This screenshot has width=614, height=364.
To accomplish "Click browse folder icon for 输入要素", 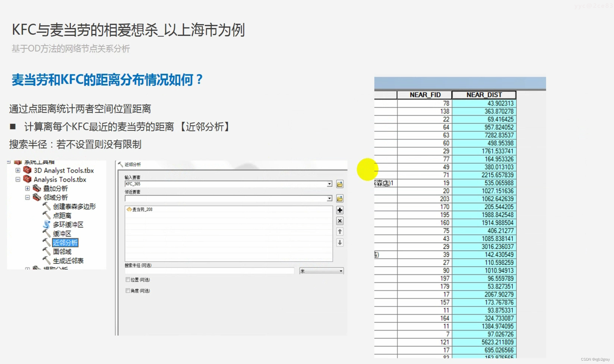I will 340,184.
